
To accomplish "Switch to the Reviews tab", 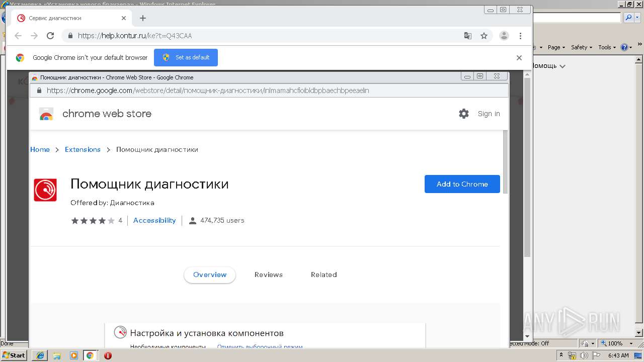I will (268, 275).
